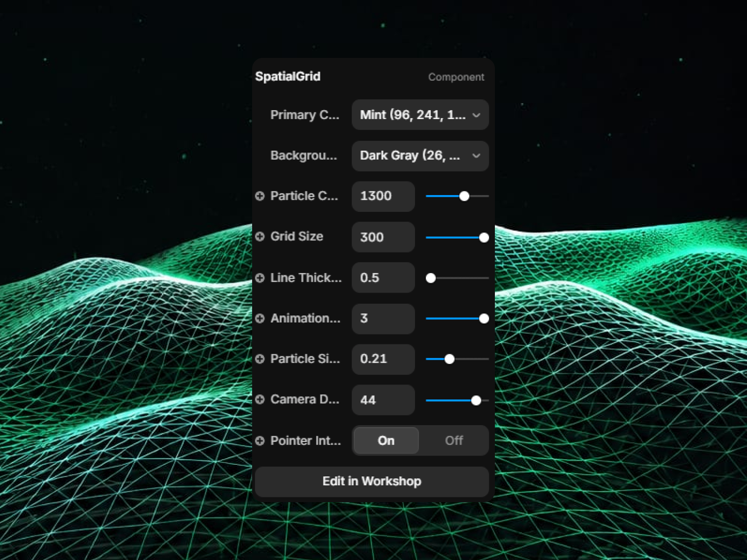
Task: Open the Primary Color Mint dropdown
Action: pyautogui.click(x=420, y=115)
